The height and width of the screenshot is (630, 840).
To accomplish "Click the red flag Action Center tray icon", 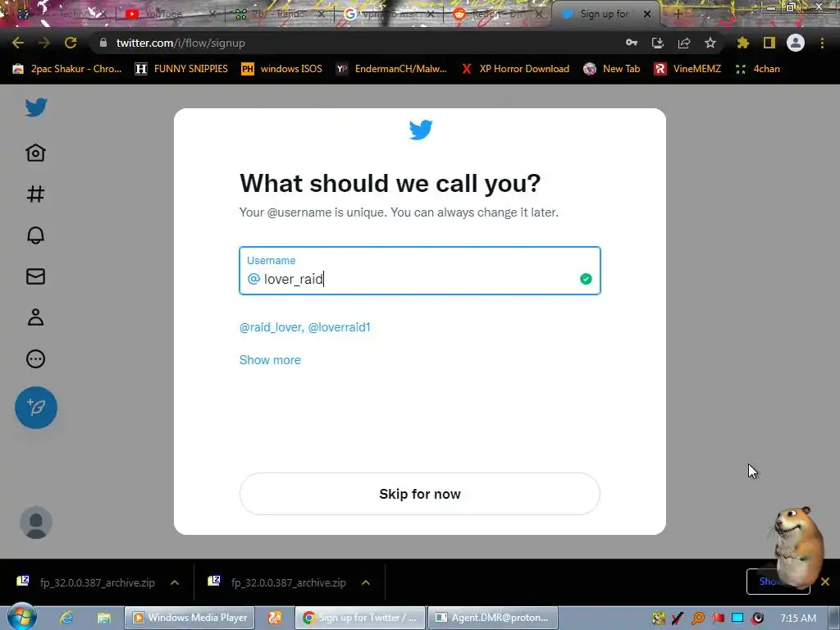I will (718, 618).
